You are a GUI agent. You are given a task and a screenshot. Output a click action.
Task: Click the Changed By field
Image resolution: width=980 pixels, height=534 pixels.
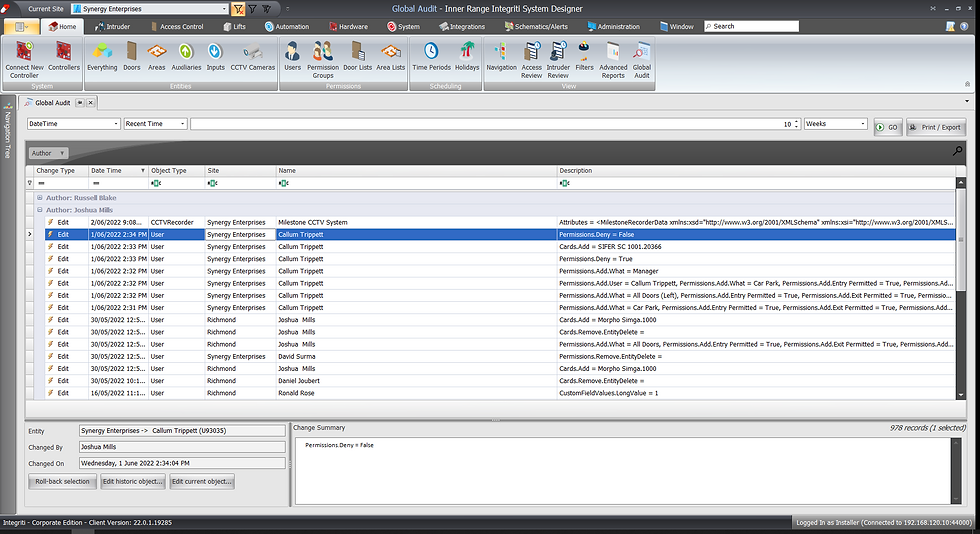point(182,447)
